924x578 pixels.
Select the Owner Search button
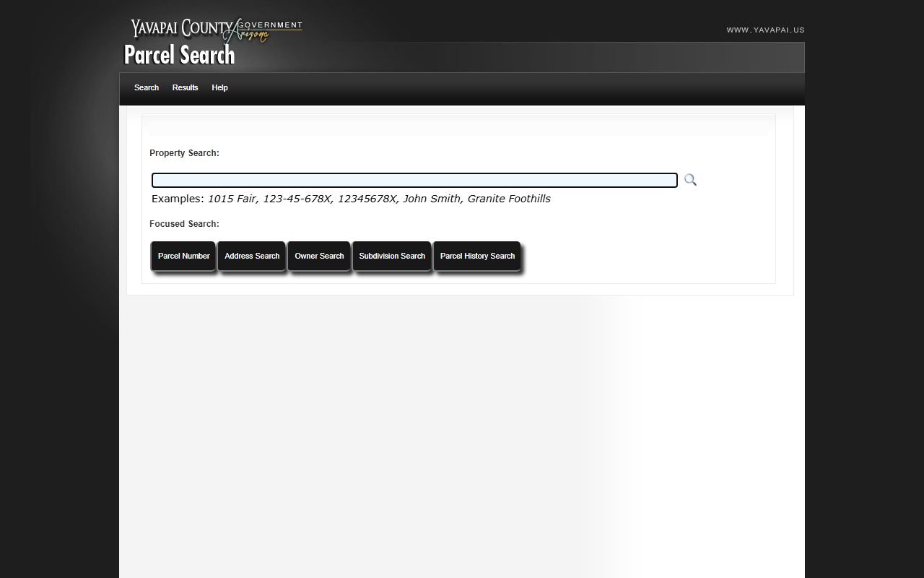tap(319, 256)
